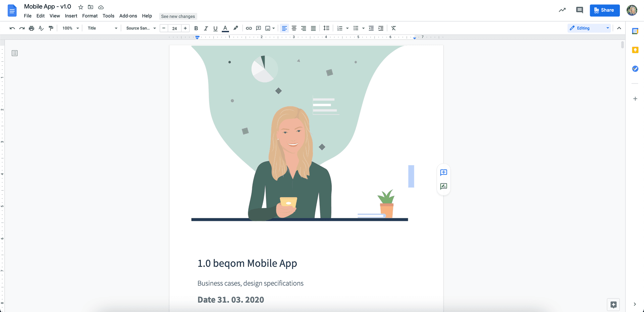The height and width of the screenshot is (312, 644).
Task: Open the Title paragraph style dropdown
Action: (102, 28)
